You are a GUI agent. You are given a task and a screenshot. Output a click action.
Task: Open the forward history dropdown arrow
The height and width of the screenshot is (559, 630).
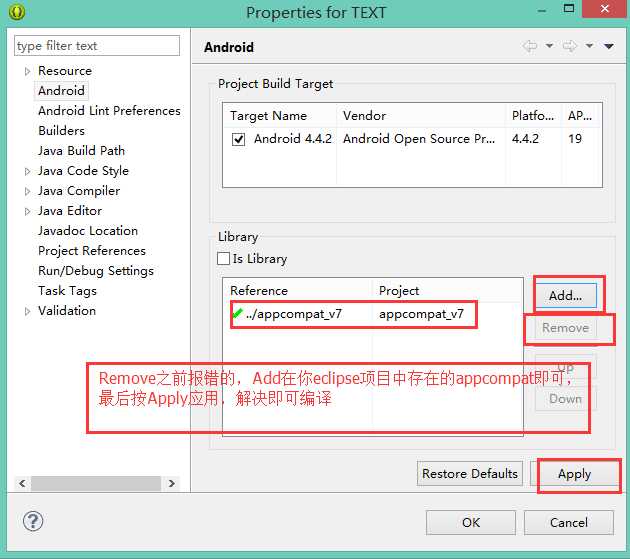click(589, 46)
